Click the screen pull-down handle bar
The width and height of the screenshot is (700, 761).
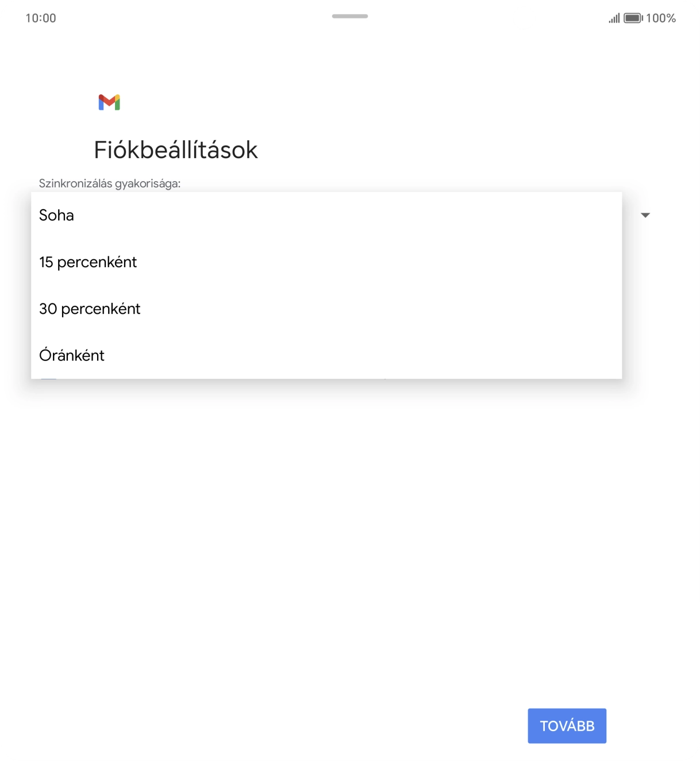(x=349, y=17)
